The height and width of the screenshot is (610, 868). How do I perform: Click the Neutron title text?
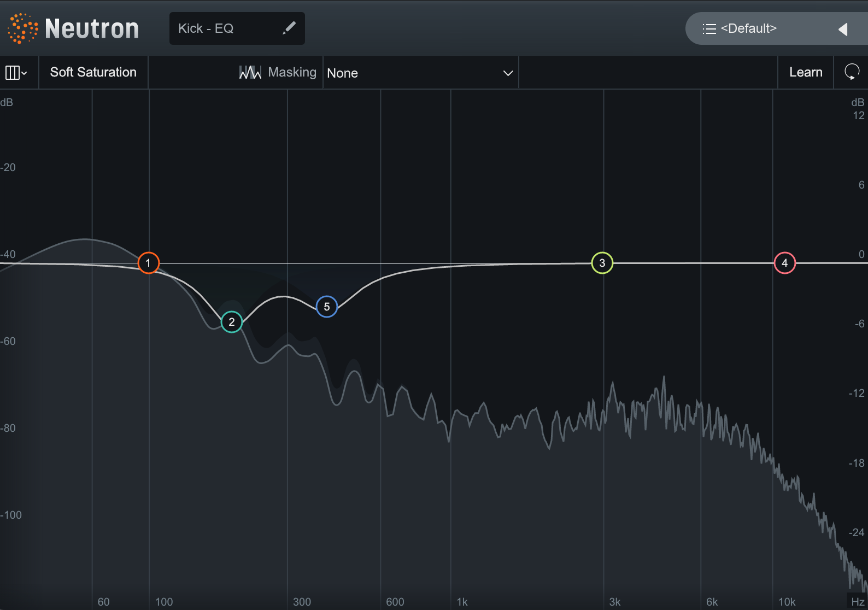(92, 28)
